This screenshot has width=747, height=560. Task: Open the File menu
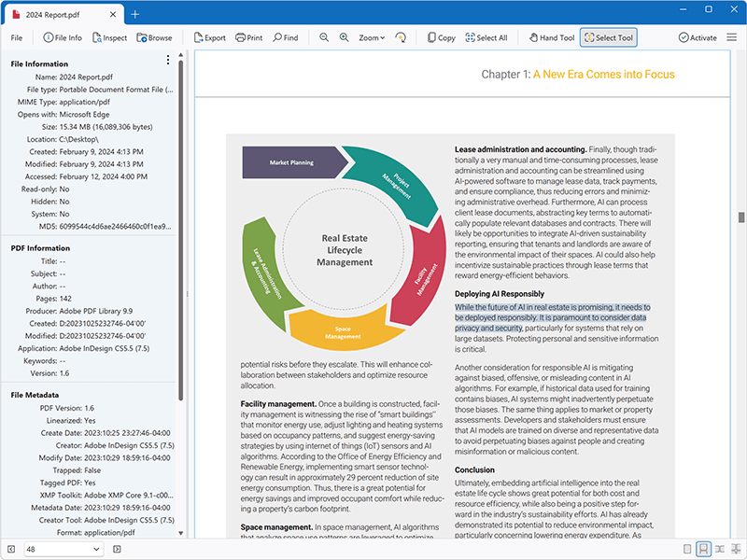click(17, 38)
